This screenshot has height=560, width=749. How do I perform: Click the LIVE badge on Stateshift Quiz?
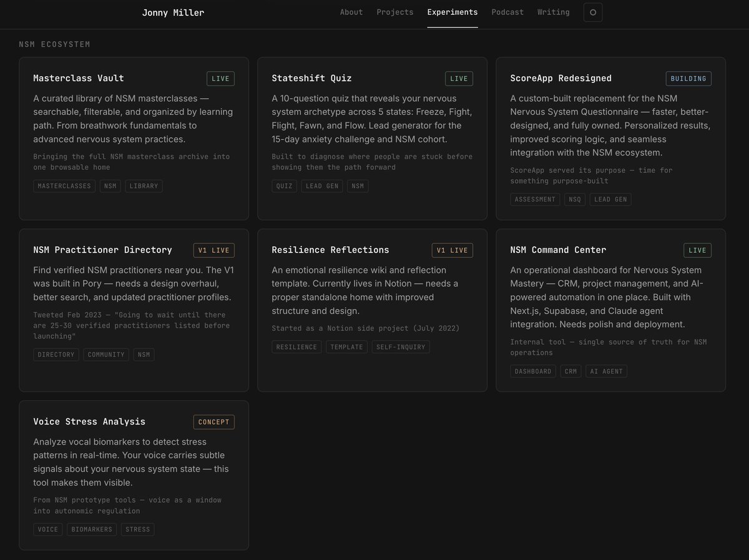(x=459, y=79)
